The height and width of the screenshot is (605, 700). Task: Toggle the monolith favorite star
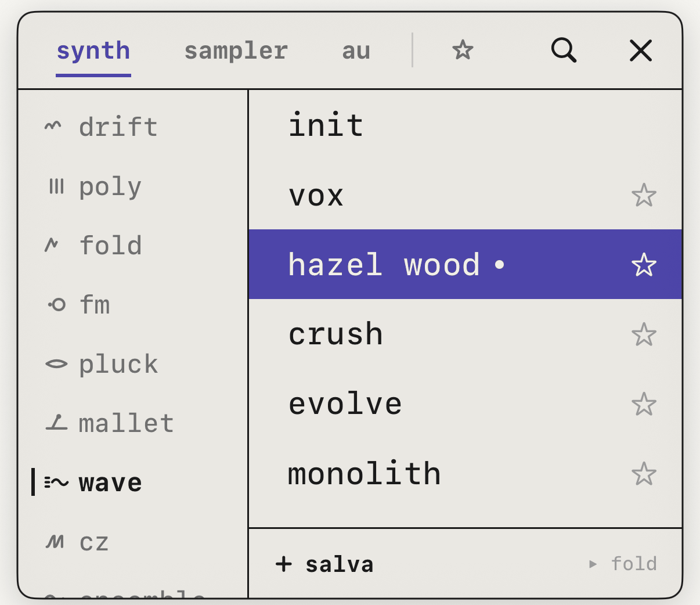[644, 474]
